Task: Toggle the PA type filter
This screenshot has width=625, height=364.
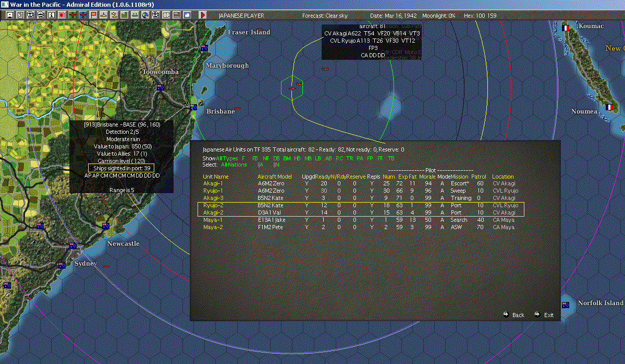Action: click(x=360, y=158)
